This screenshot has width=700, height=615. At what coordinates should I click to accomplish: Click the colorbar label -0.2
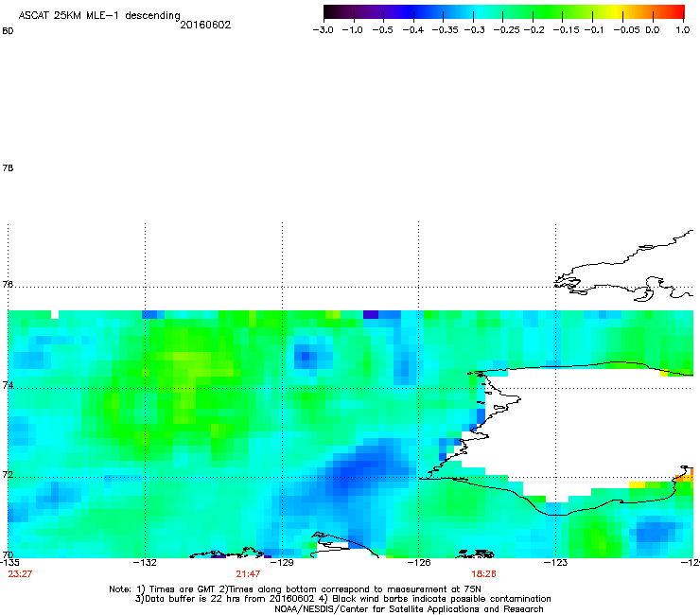click(x=534, y=30)
